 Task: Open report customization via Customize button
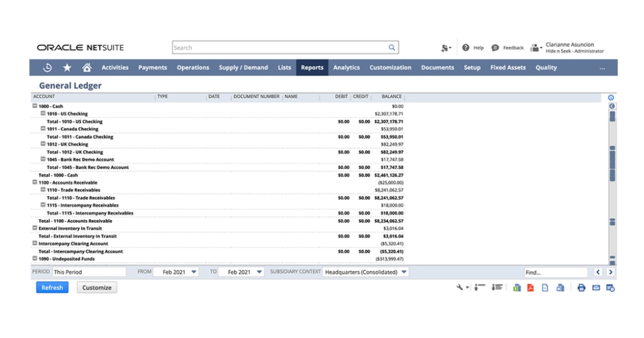click(97, 288)
